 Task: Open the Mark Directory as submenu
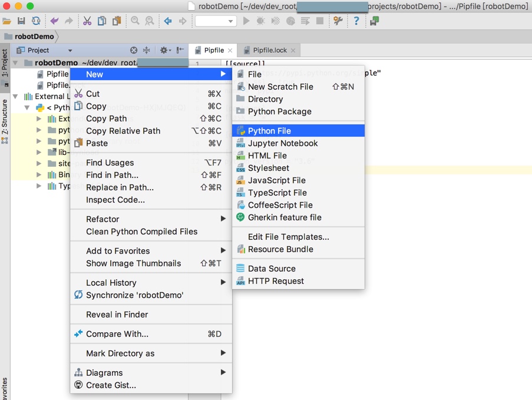[151, 353]
